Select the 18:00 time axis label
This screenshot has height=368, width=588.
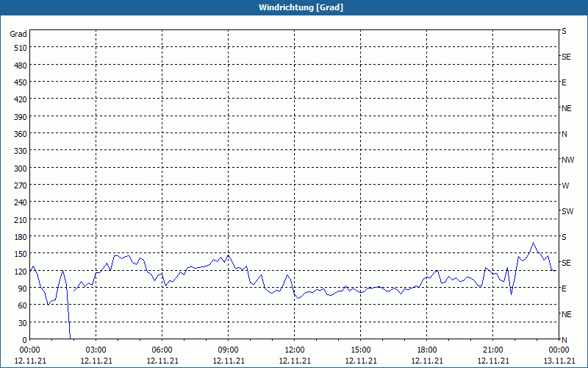click(x=427, y=350)
